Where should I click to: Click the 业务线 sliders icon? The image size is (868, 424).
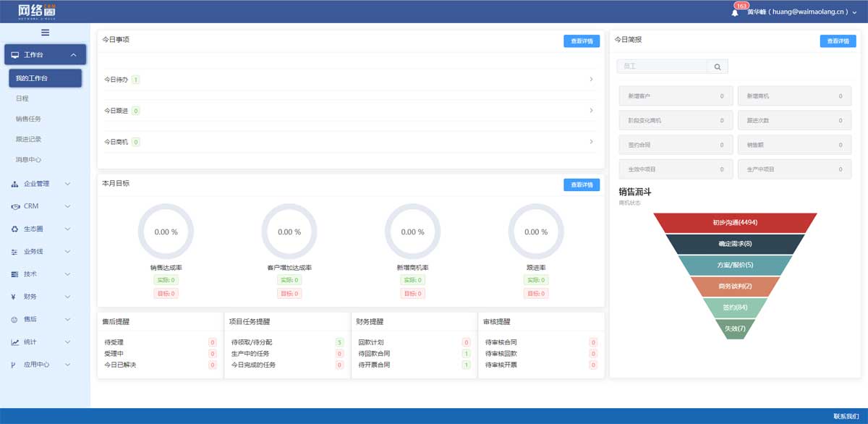tap(14, 252)
